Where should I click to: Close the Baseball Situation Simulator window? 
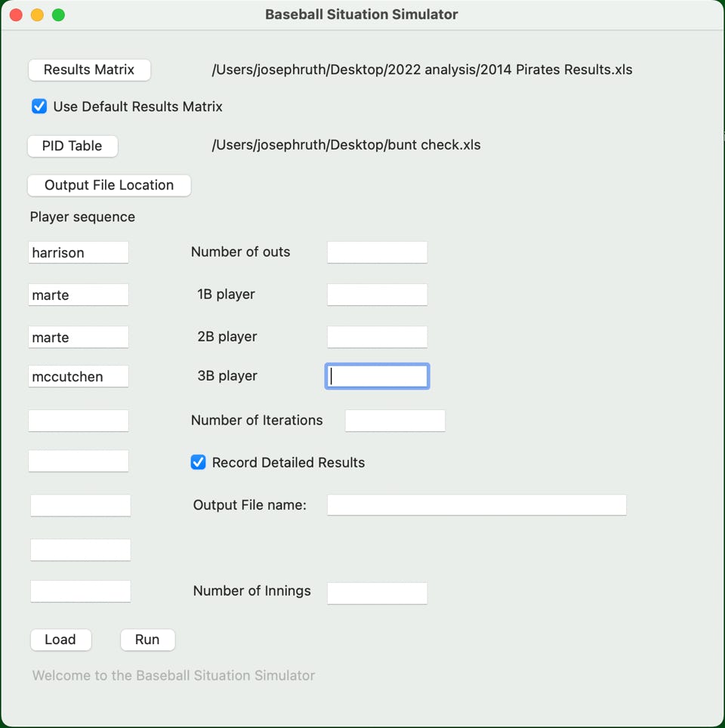pyautogui.click(x=17, y=15)
